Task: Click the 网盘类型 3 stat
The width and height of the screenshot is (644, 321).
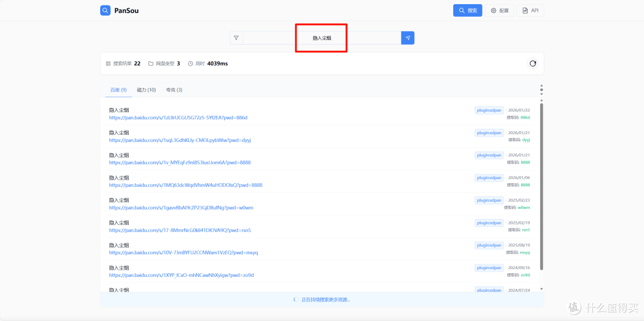Action: click(164, 64)
